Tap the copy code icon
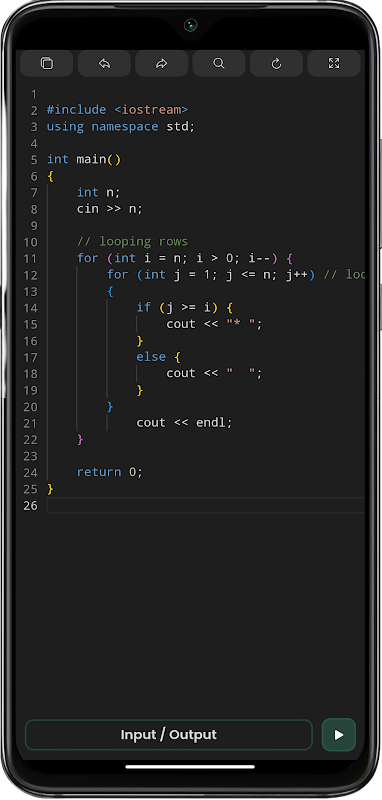Image resolution: width=382 pixels, height=800 pixels. pyautogui.click(x=47, y=63)
